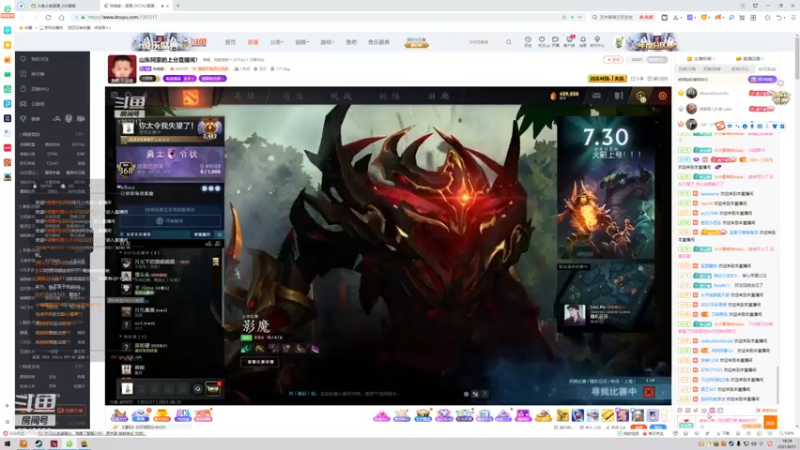Open the 主播投稿 contributions tab
This screenshot has width=800, height=450.
[x=702, y=59]
